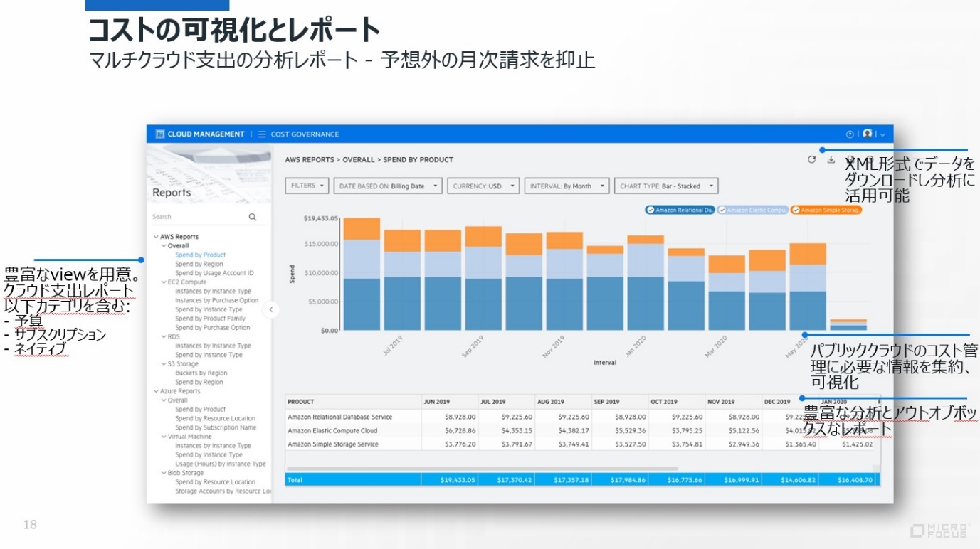980x549 pixels.
Task: Open the user profile avatar
Action: coord(867,134)
